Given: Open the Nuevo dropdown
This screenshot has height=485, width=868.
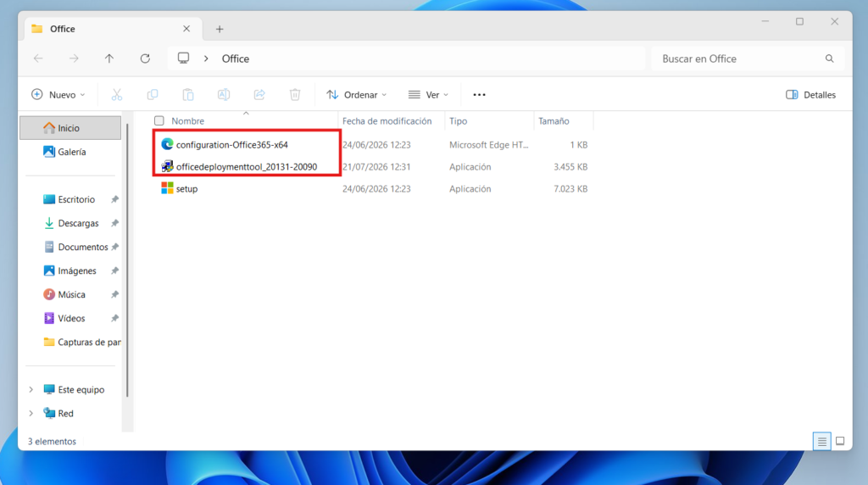Looking at the screenshot, I should coord(58,95).
